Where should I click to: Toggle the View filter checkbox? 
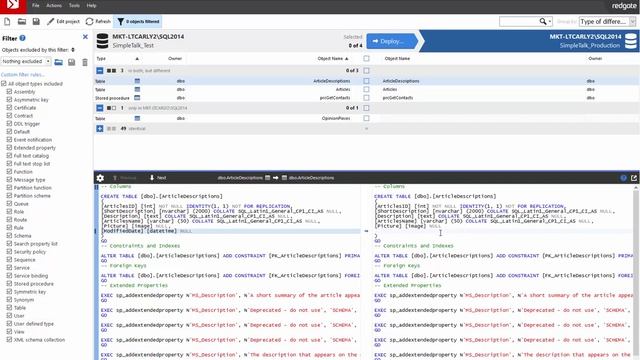[9, 331]
